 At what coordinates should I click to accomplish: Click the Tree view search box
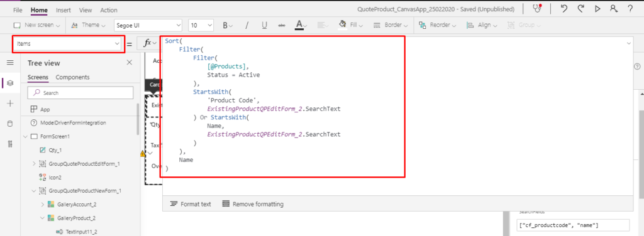[x=80, y=93]
